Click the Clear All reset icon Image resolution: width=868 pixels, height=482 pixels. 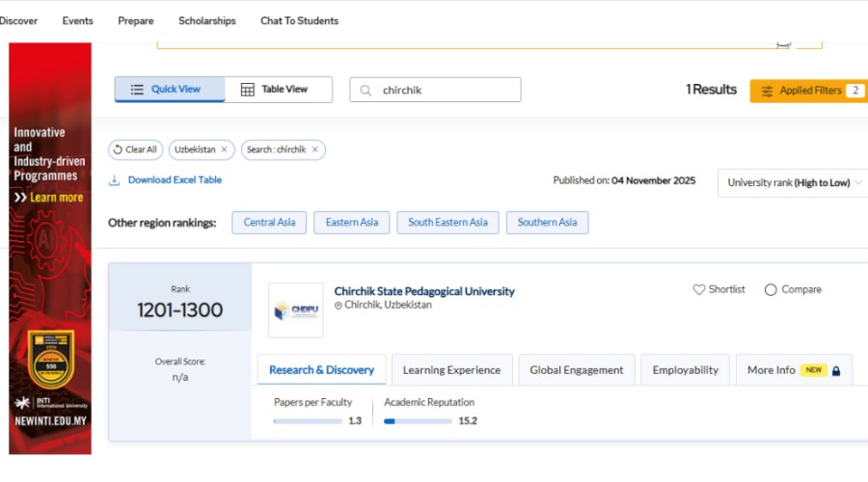[x=118, y=149]
